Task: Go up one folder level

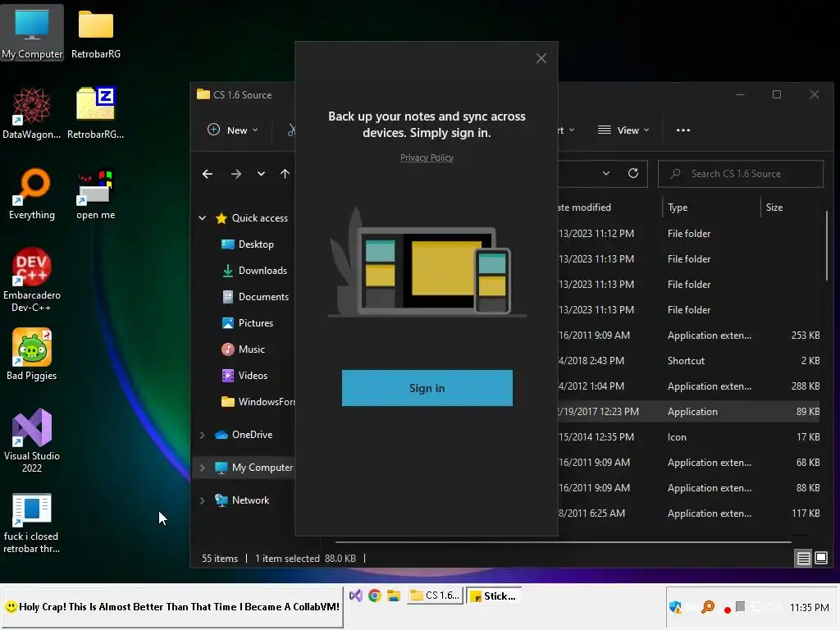Action: 285,174
